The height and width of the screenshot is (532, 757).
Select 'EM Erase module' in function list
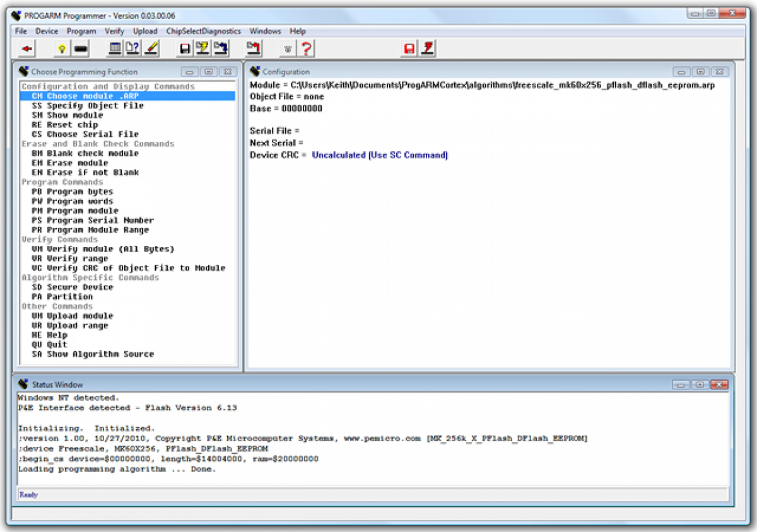point(70,163)
